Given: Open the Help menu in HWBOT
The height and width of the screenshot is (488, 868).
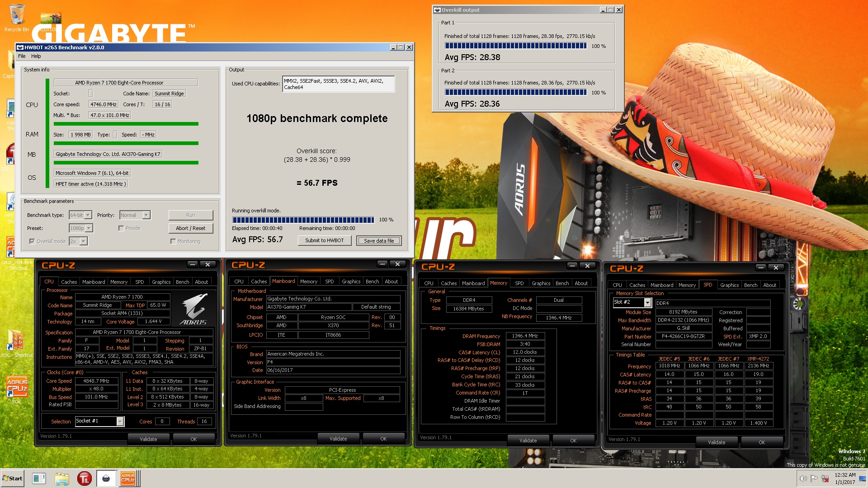Looking at the screenshot, I should tap(36, 56).
